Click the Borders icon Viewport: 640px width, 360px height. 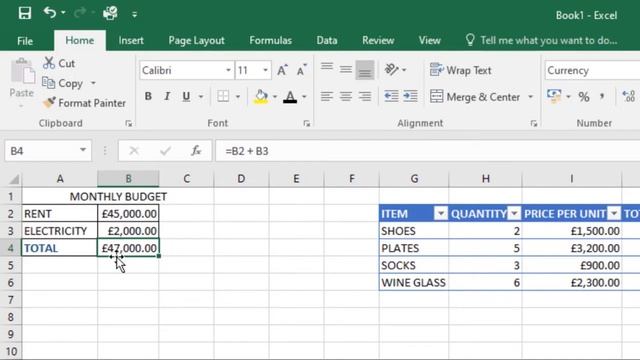tap(223, 96)
